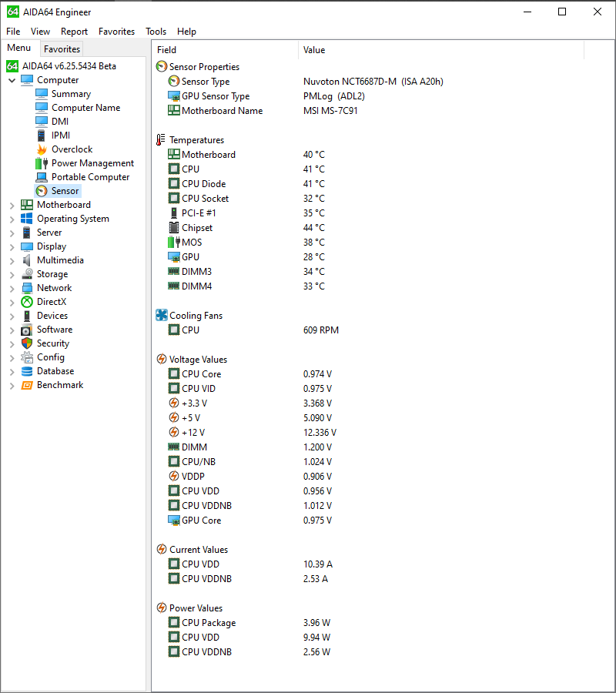Click the PCI-E #1 slot icon
The height and width of the screenshot is (693, 616).
click(x=174, y=213)
